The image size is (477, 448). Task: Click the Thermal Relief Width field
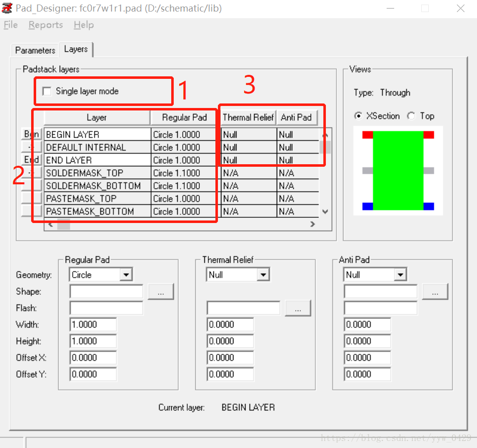pyautogui.click(x=230, y=324)
